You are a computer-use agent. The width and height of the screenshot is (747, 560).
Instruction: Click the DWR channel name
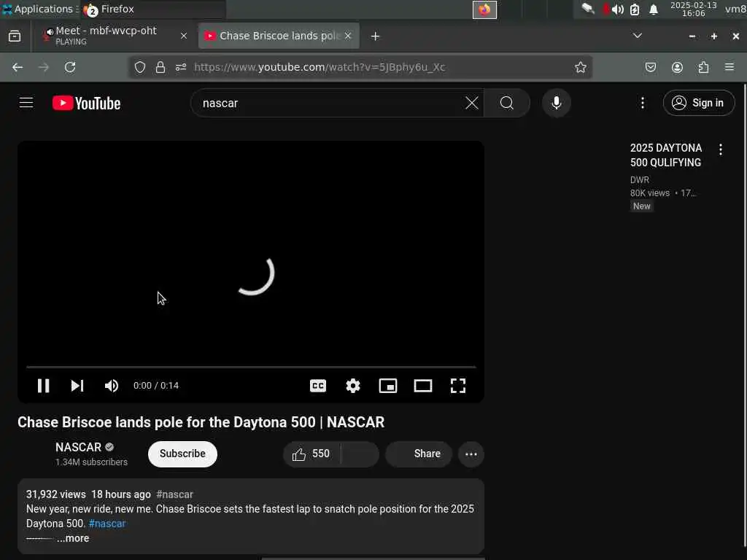pos(639,180)
